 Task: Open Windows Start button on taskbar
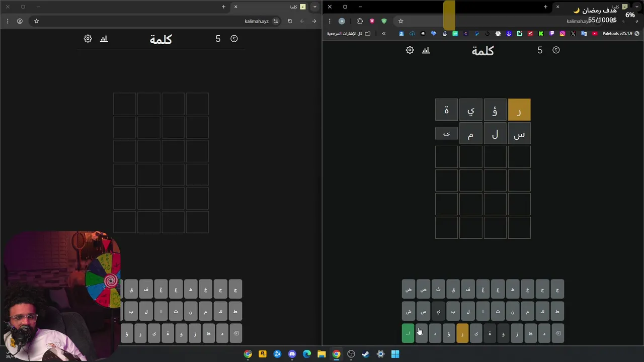click(x=395, y=354)
